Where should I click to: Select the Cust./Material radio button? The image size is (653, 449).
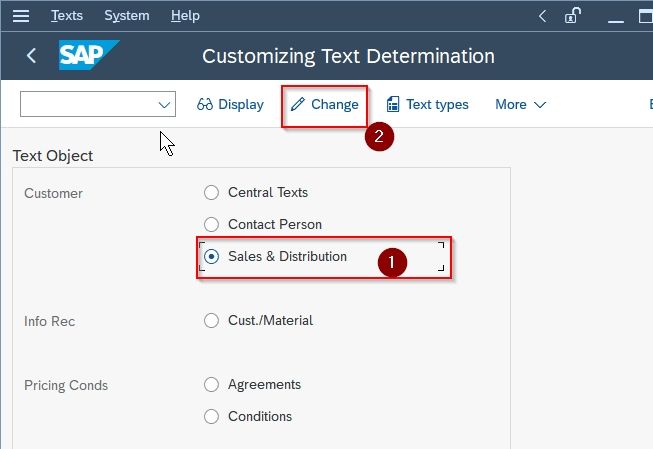coord(211,320)
